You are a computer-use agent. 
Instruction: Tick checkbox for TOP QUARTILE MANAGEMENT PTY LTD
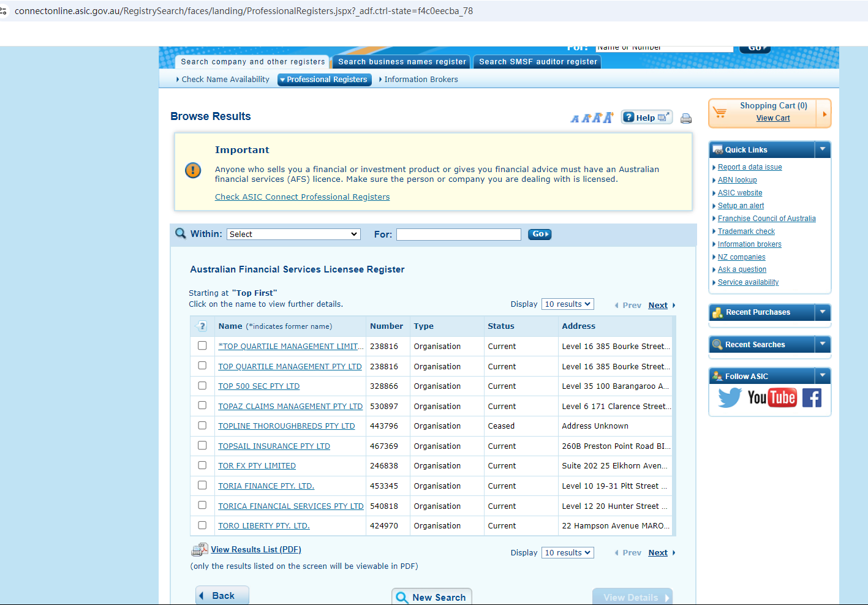point(202,366)
